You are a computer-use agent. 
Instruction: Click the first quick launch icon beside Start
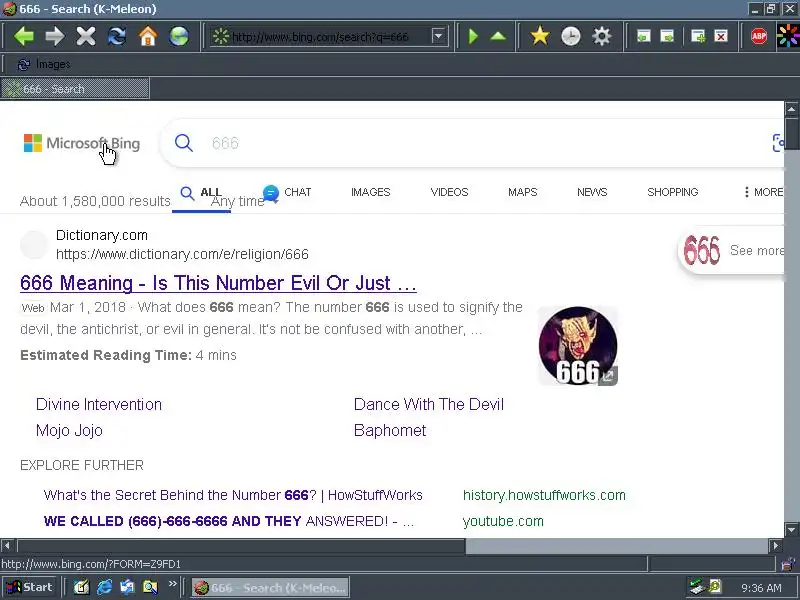(81, 587)
